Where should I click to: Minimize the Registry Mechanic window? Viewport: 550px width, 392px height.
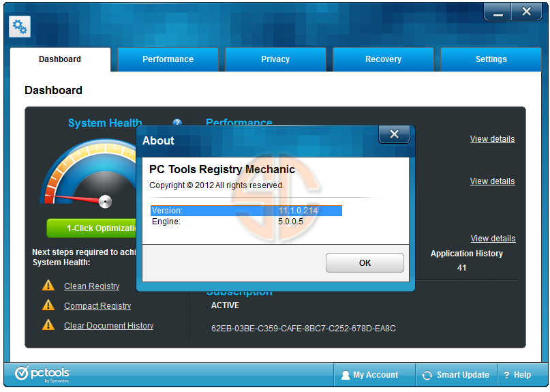click(498, 12)
